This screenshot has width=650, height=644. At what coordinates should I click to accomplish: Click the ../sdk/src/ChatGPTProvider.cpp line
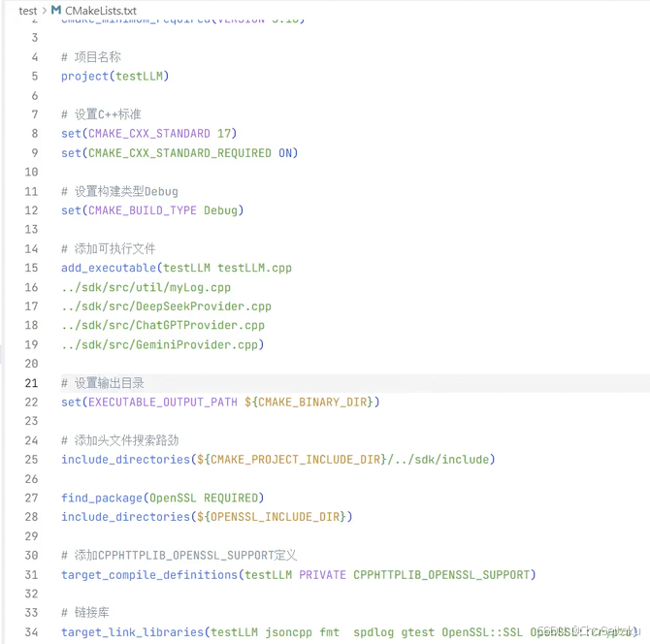point(163,325)
